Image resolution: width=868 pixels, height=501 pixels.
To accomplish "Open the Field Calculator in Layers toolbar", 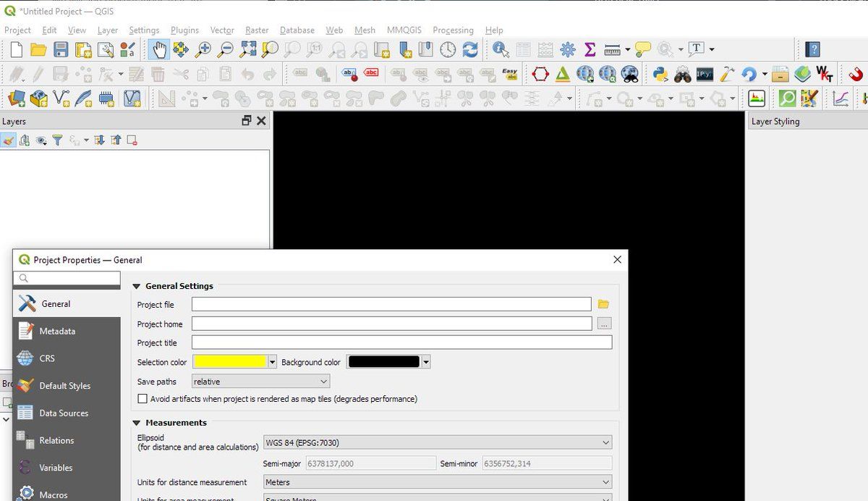I will [546, 49].
